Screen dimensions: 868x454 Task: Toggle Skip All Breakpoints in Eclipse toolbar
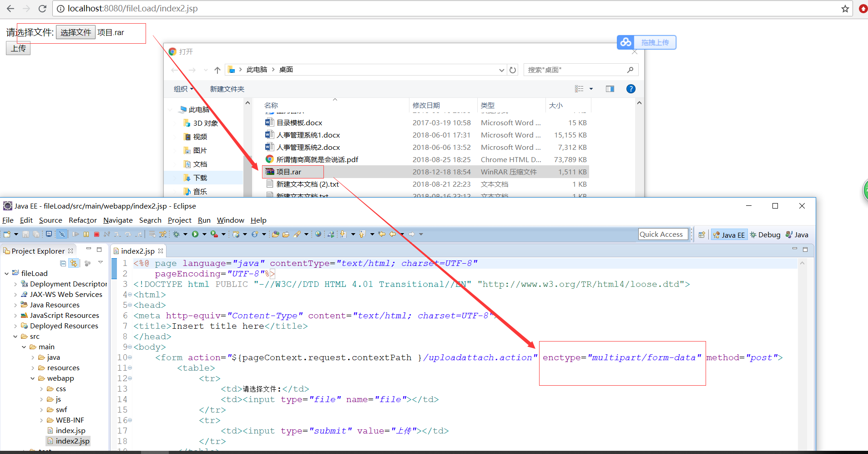(x=62, y=234)
